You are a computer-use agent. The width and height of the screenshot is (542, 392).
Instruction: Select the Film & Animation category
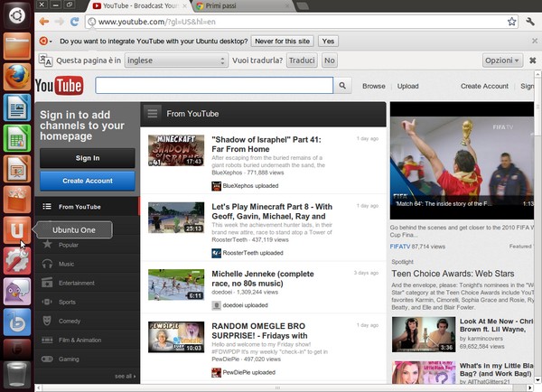point(87,340)
